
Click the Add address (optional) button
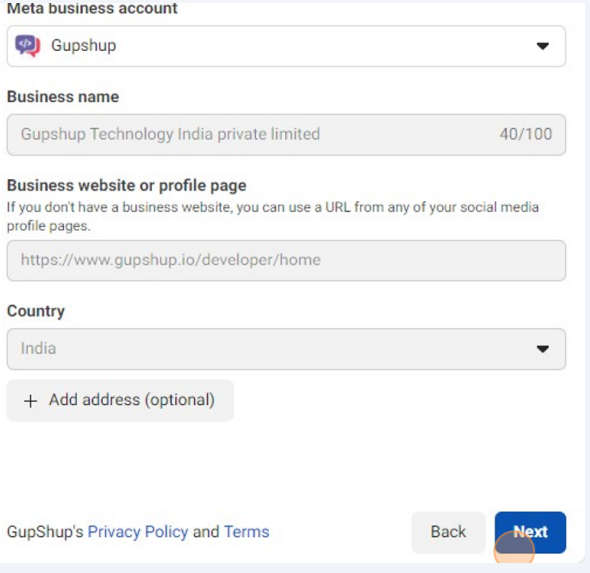click(120, 400)
